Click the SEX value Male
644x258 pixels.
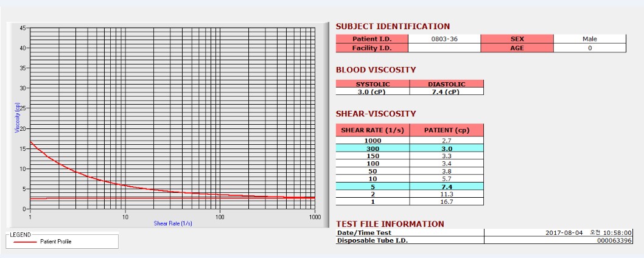pyautogui.click(x=589, y=39)
